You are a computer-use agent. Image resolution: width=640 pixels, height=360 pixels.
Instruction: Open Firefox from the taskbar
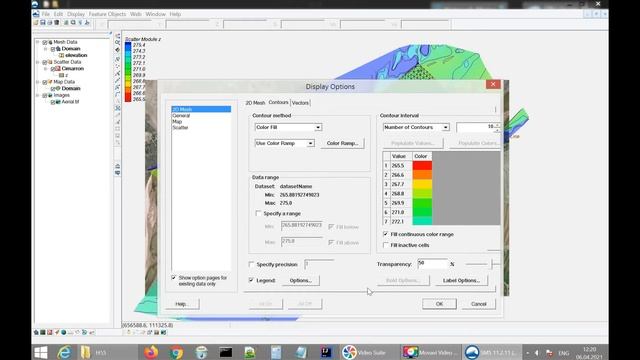pos(151,352)
